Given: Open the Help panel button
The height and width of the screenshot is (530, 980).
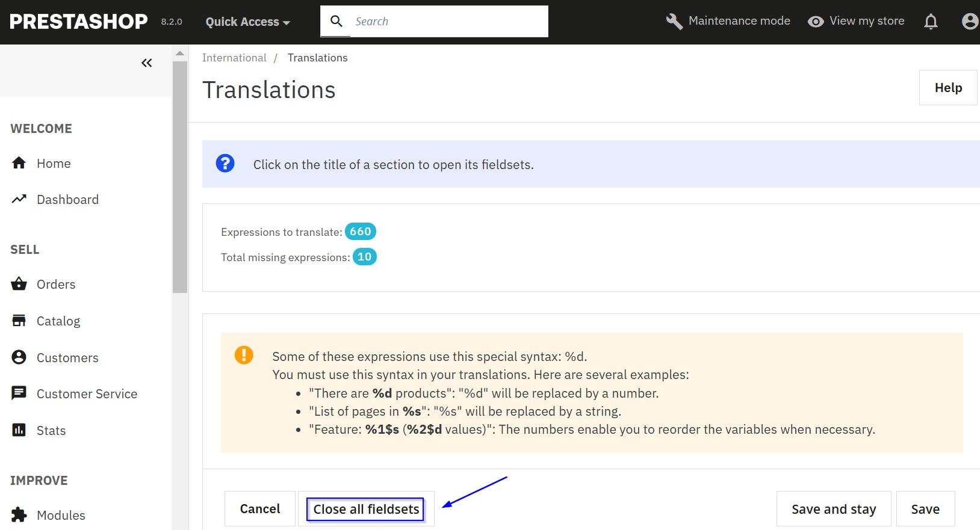Looking at the screenshot, I should pos(947,88).
